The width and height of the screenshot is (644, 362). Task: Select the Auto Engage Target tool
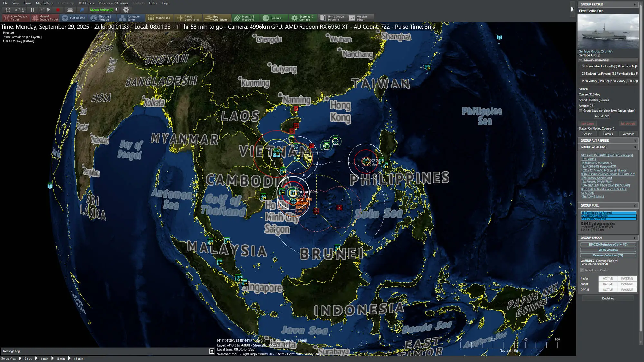tap(16, 18)
